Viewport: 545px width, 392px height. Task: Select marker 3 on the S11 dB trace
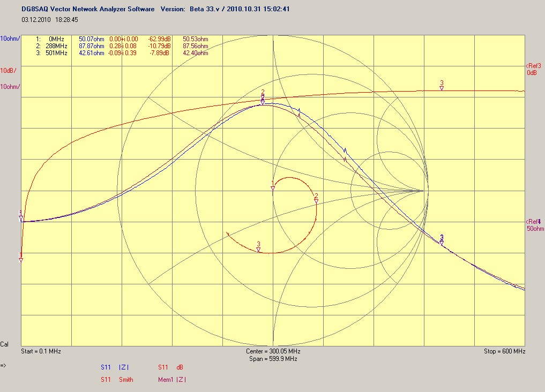point(442,85)
